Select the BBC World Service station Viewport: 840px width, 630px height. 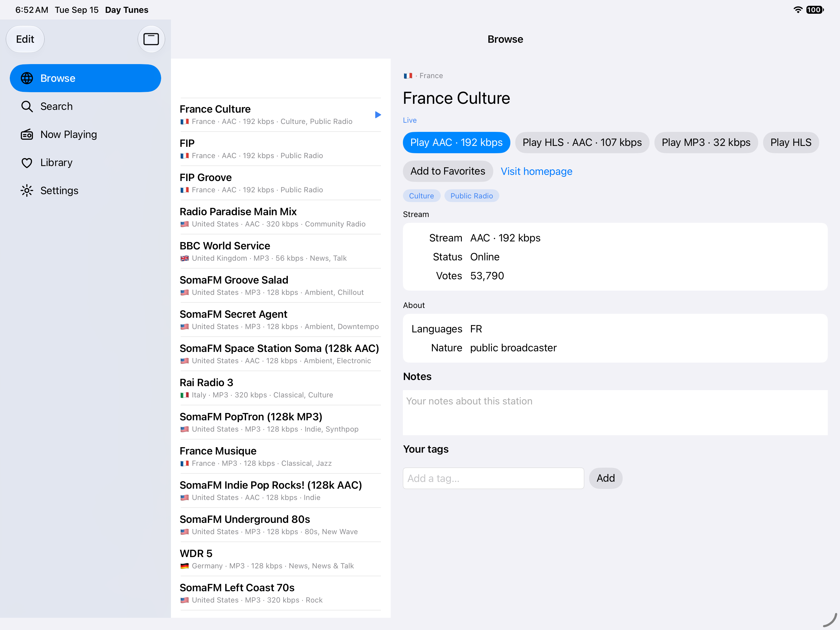point(280,252)
